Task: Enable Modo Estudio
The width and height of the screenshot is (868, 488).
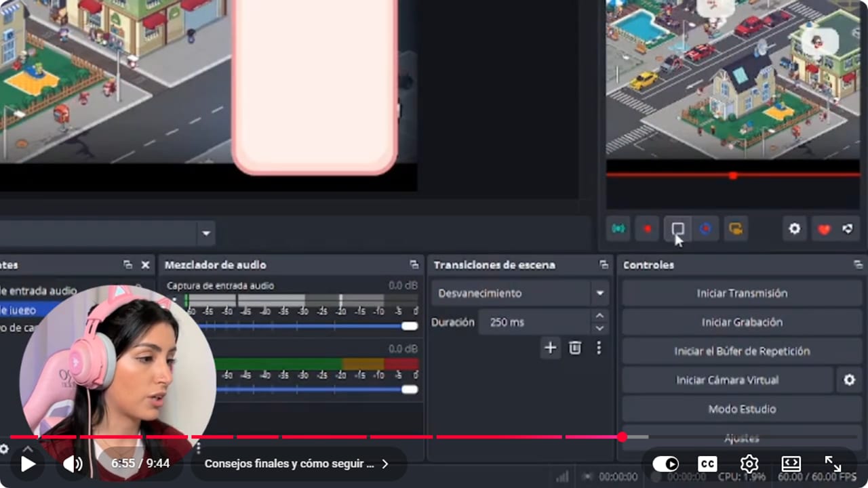Action: point(742,409)
